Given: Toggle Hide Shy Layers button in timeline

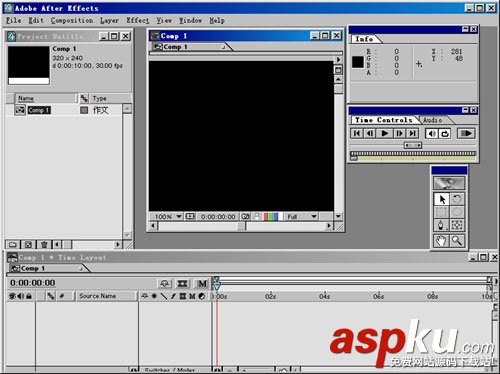Looking at the screenshot, I should (164, 283).
